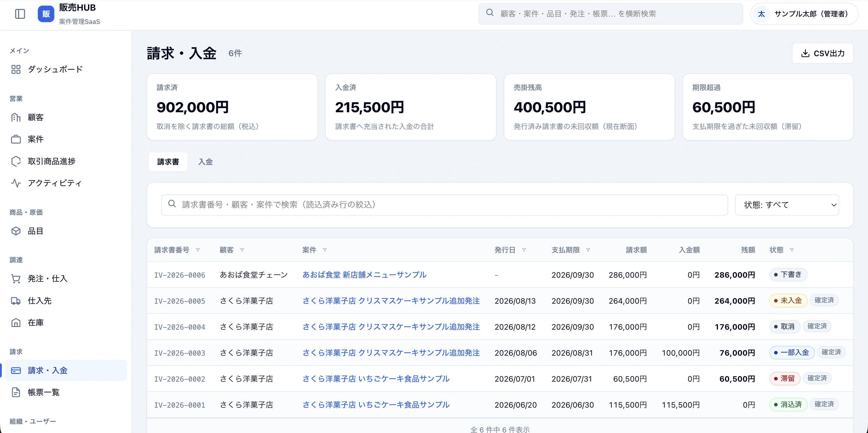Open project link in IV-2026-0005 row
The width and height of the screenshot is (868, 433).
pyautogui.click(x=391, y=301)
